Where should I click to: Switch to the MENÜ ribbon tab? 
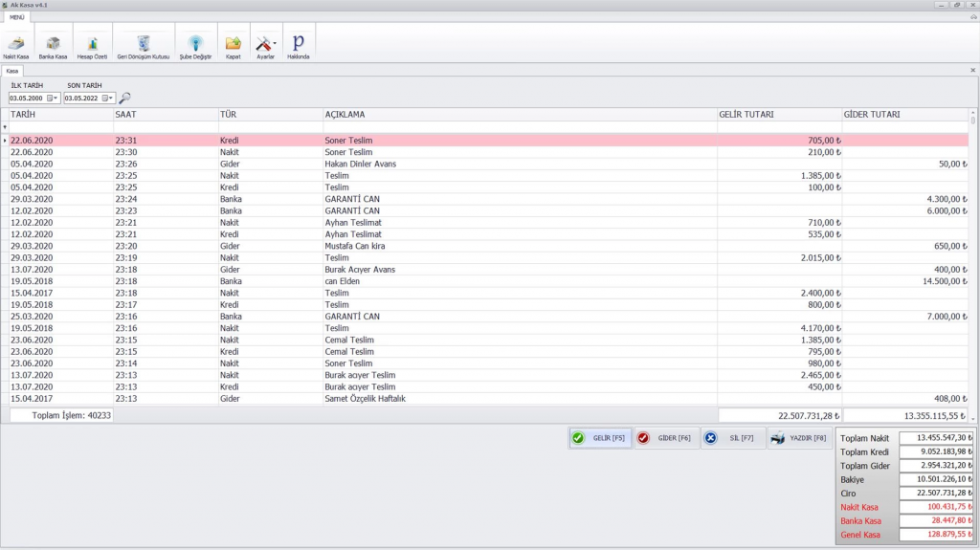[17, 17]
